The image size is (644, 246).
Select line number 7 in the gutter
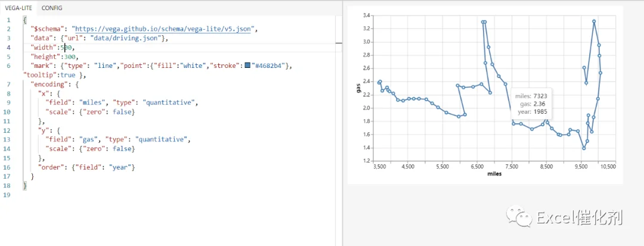pos(8,84)
